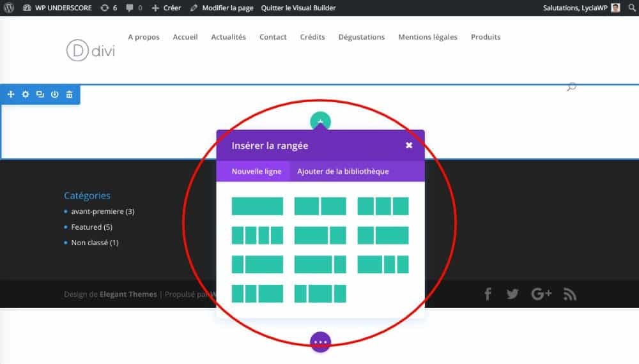Viewport: 639px width, 364px height.
Task: Choose the four equal columns layout
Action: 257,236
